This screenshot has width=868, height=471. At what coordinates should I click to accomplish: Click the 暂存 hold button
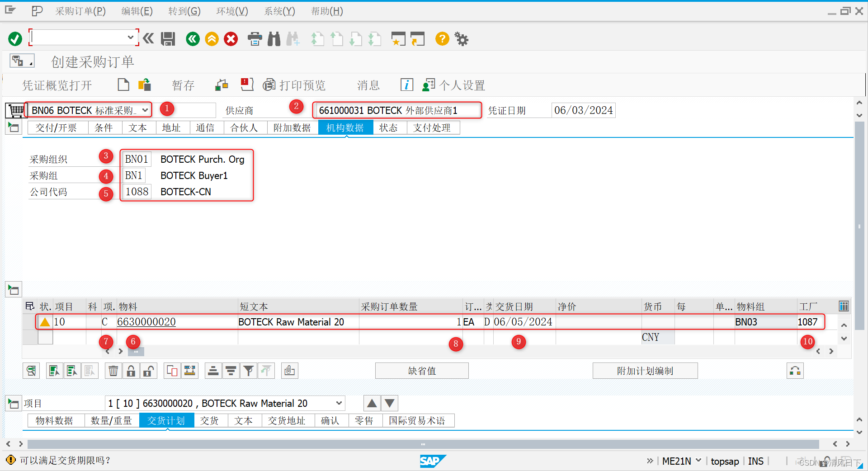(183, 85)
